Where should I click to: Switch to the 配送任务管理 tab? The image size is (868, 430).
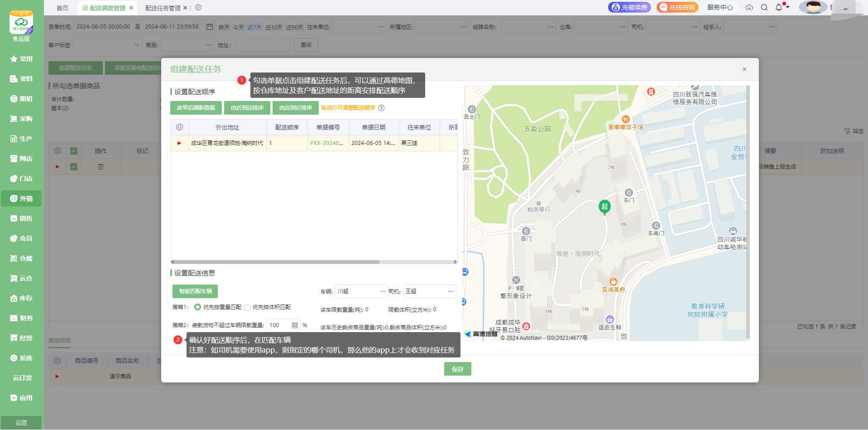[x=163, y=8]
